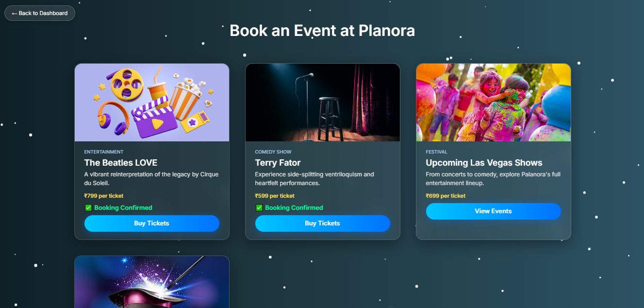Click the Back to Dashboard button
Viewport: 644px width, 308px height.
(40, 13)
